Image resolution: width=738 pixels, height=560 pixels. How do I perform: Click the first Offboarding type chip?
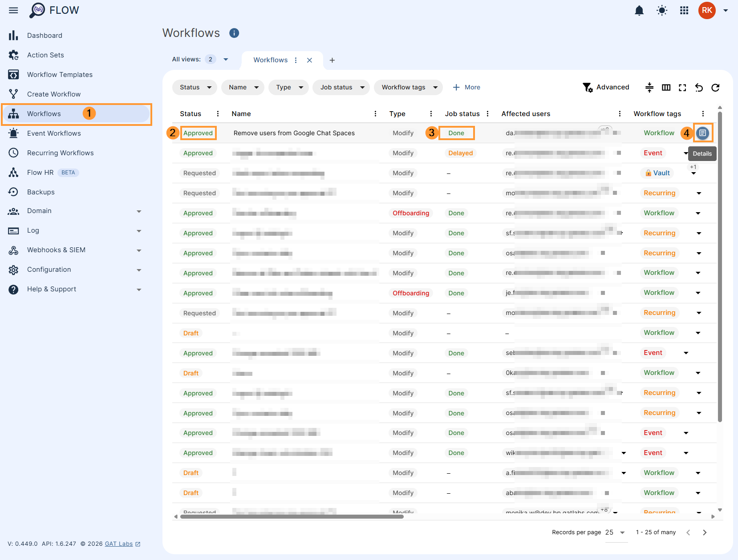(x=410, y=213)
